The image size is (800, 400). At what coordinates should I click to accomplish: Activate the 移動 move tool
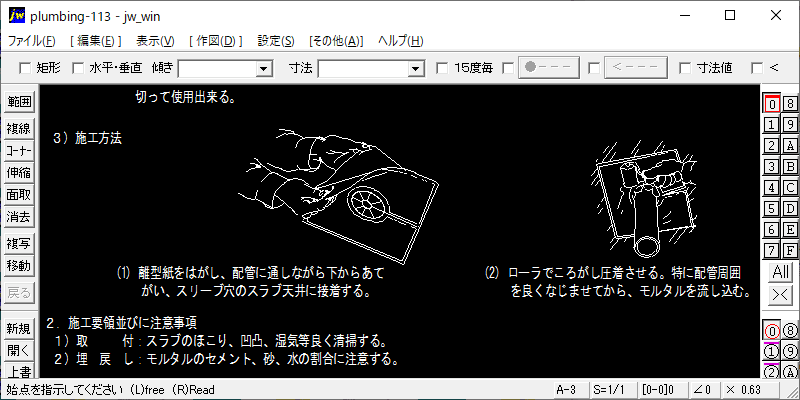click(19, 266)
